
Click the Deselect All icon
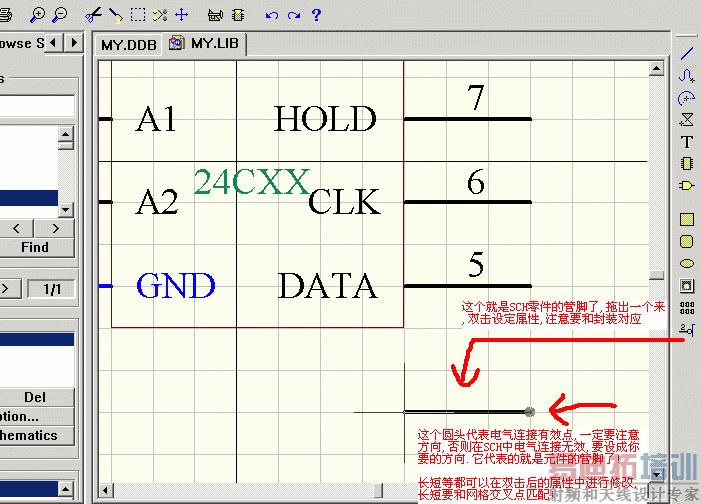point(160,15)
